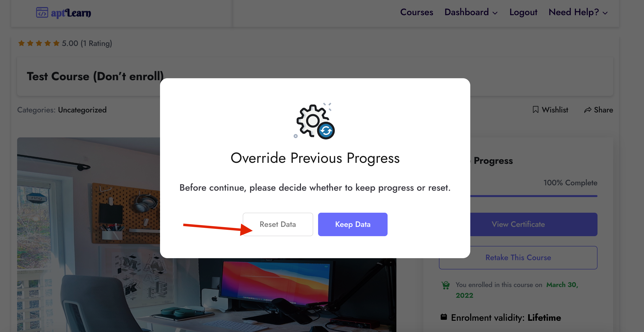Click the Keep Data button
Viewport: 644px width, 332px height.
point(353,224)
